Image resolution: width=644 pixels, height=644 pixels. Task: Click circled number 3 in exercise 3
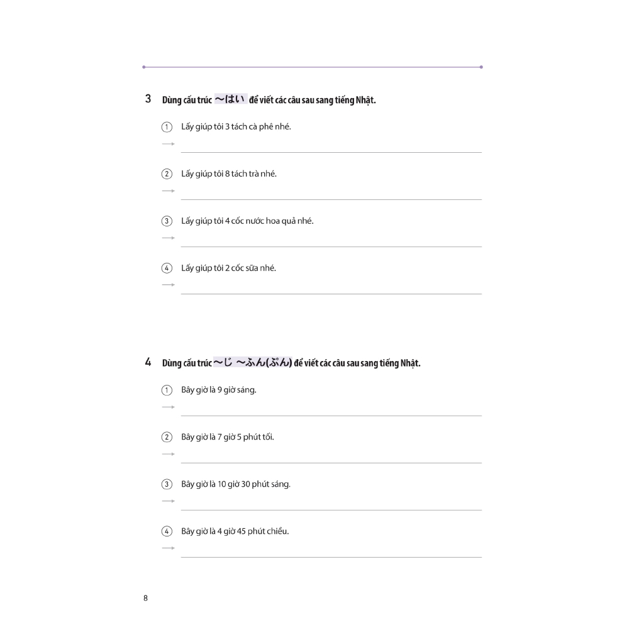(x=167, y=221)
